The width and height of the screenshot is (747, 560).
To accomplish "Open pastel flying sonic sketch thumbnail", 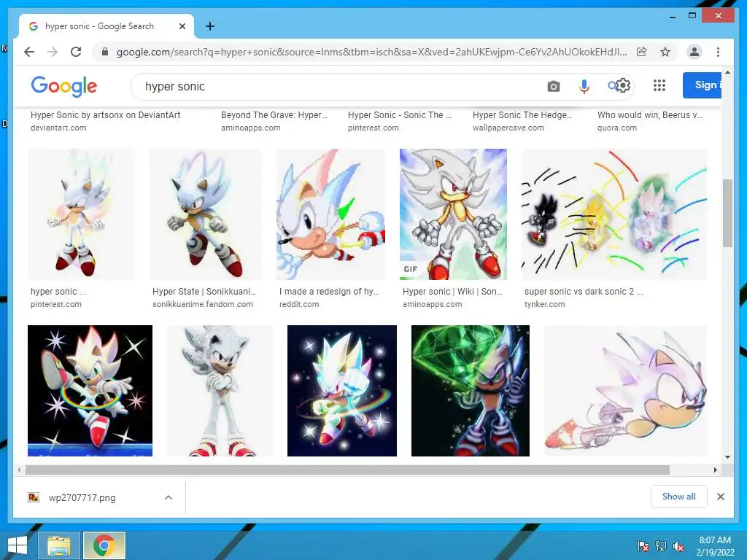I will [x=625, y=391].
